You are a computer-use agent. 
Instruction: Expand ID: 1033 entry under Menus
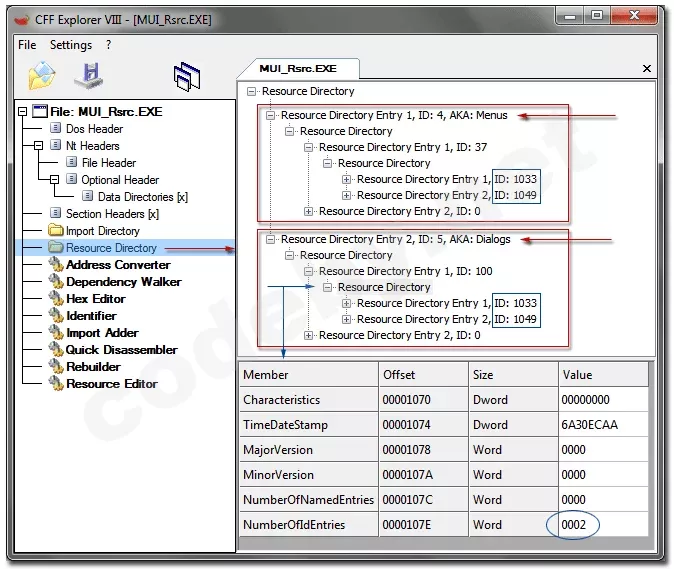point(346,179)
